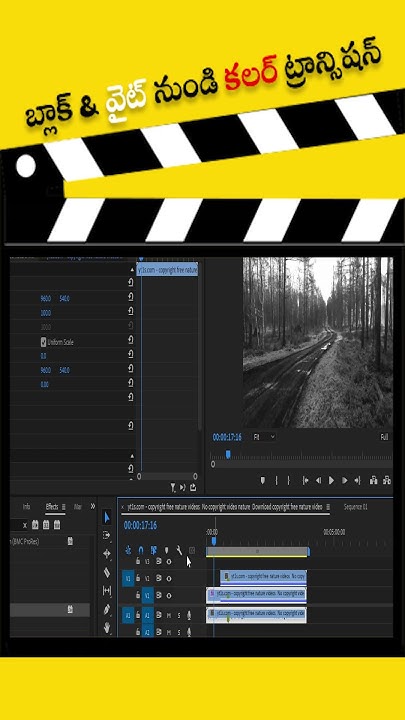
Task: Reset the 0.0 rotation value row
Action: pos(130,354)
